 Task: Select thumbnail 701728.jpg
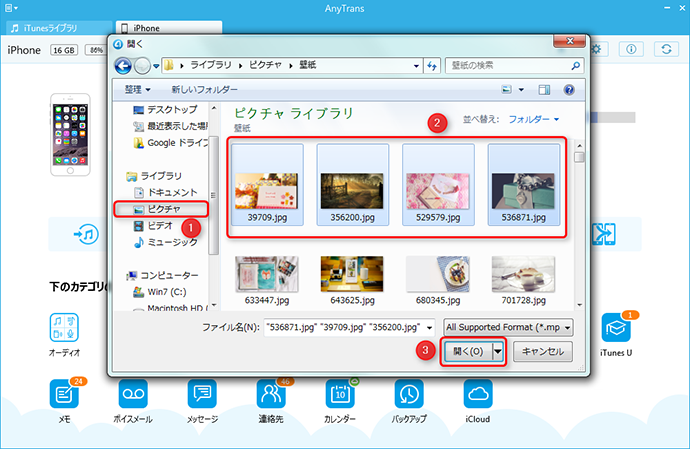(524, 281)
